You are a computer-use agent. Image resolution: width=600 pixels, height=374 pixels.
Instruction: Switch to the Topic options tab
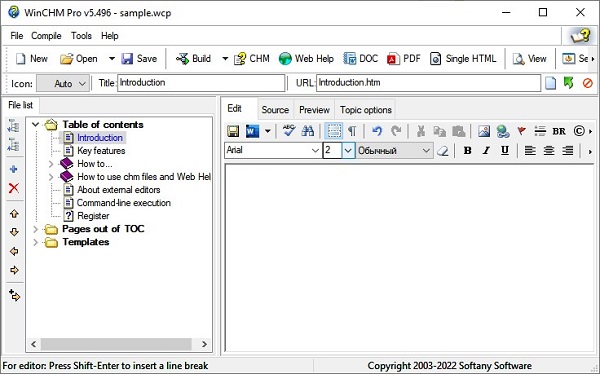coord(365,110)
